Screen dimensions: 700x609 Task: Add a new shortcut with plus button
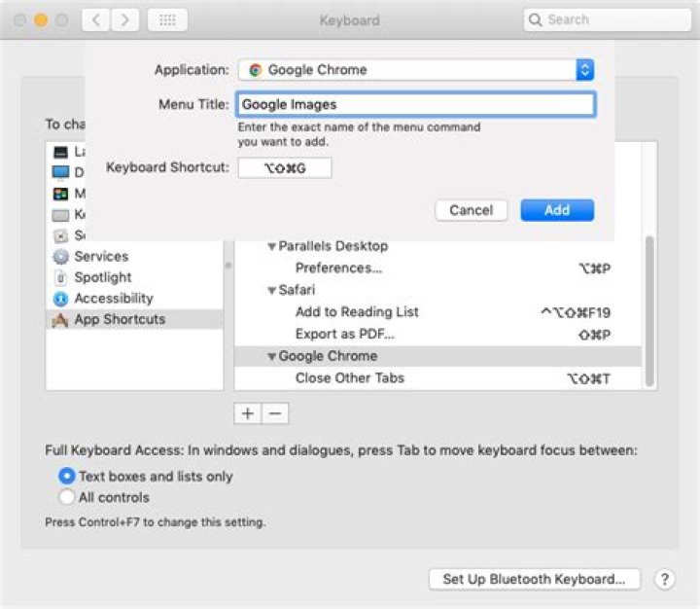(x=248, y=413)
